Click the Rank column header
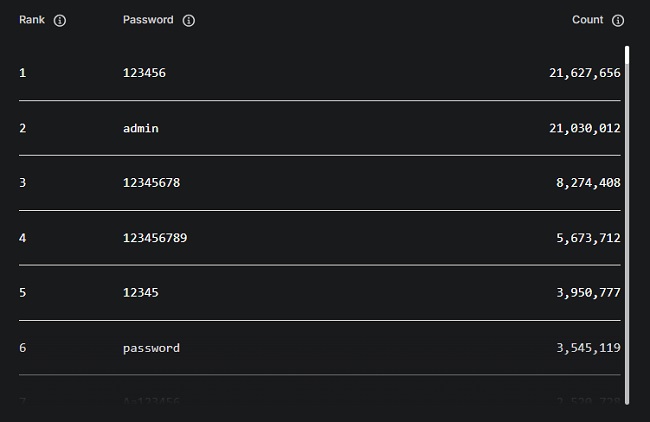Image resolution: width=650 pixels, height=422 pixels. 33,20
